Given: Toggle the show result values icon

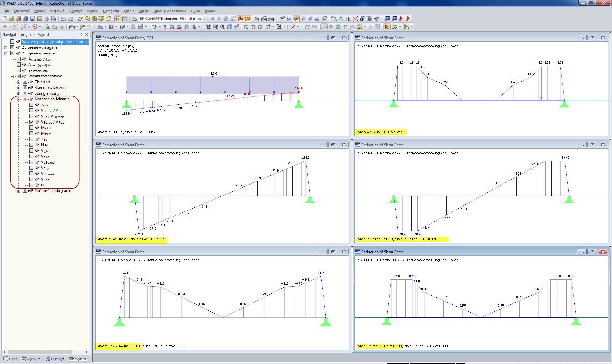Looking at the screenshot, I should [x=247, y=18].
